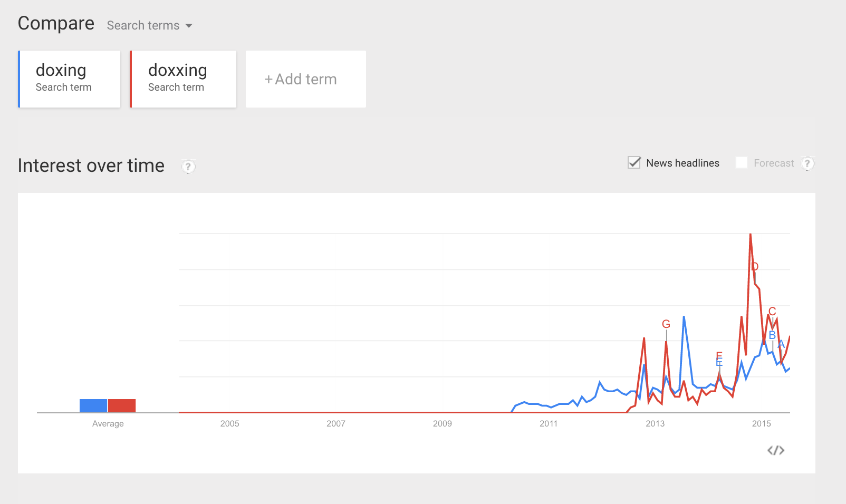Image resolution: width=846 pixels, height=504 pixels.
Task: Select the doxxing search term card
Action: (184, 79)
